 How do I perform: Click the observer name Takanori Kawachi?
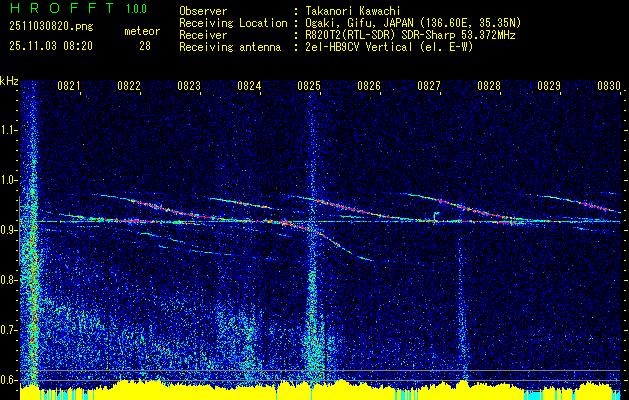[352, 11]
